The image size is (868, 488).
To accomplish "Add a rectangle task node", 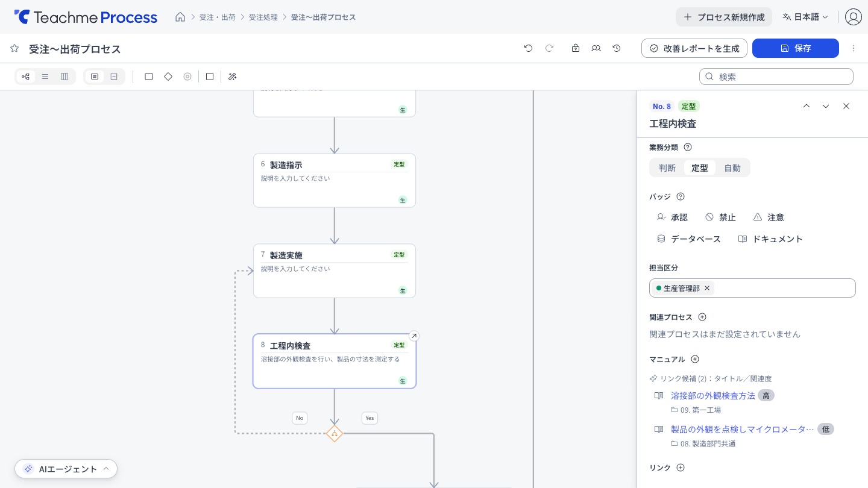I will (149, 77).
